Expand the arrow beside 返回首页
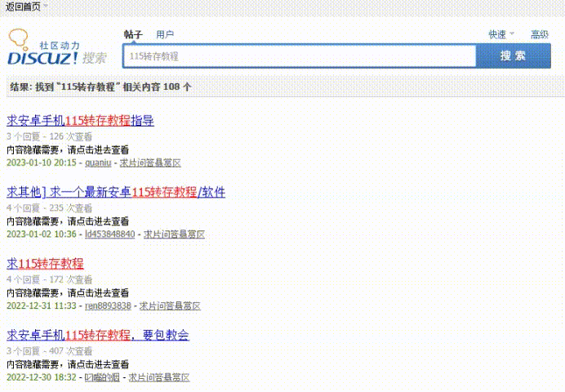 pyautogui.click(x=46, y=7)
